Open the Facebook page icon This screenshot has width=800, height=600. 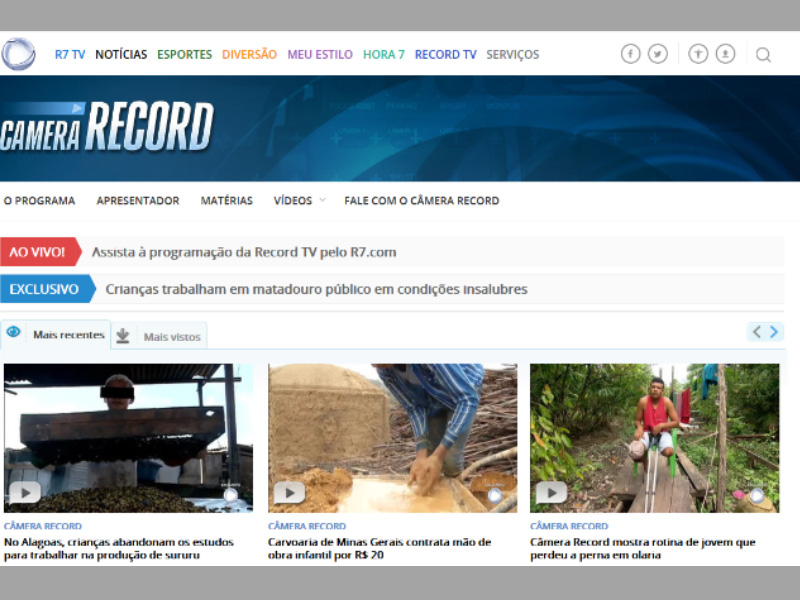(x=631, y=54)
